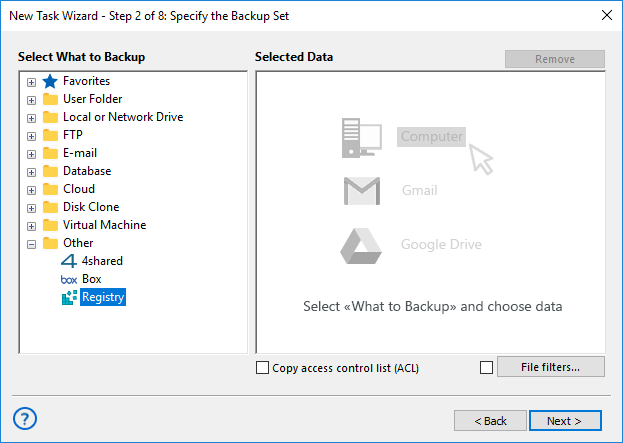Click the 4shared icon in tree
The image size is (623, 443).
point(69,261)
